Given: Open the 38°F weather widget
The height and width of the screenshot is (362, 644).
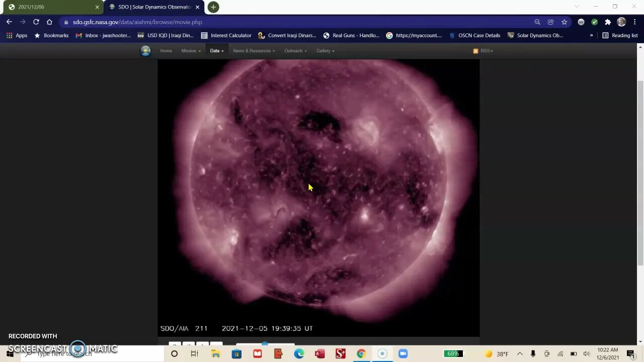Looking at the screenshot, I should [497, 354].
